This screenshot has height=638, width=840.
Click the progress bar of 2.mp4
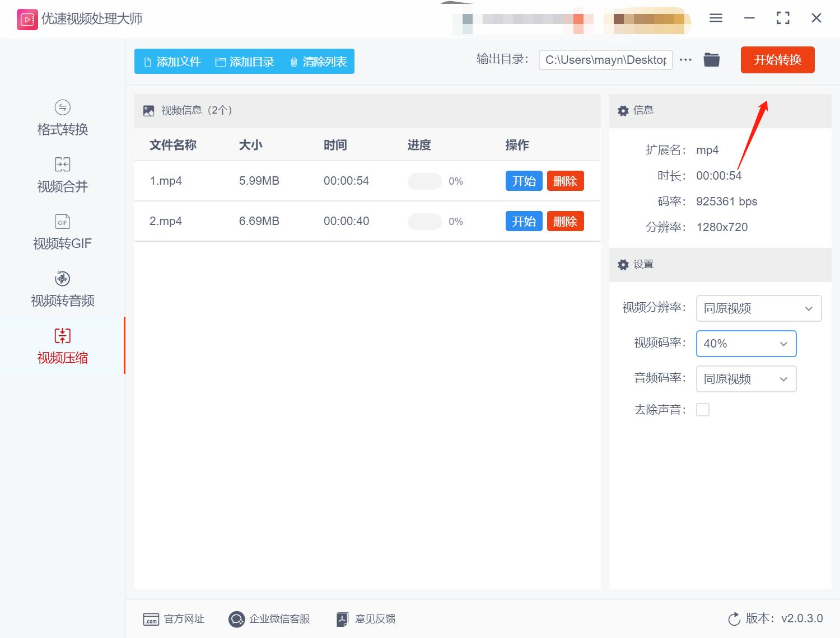(x=424, y=221)
